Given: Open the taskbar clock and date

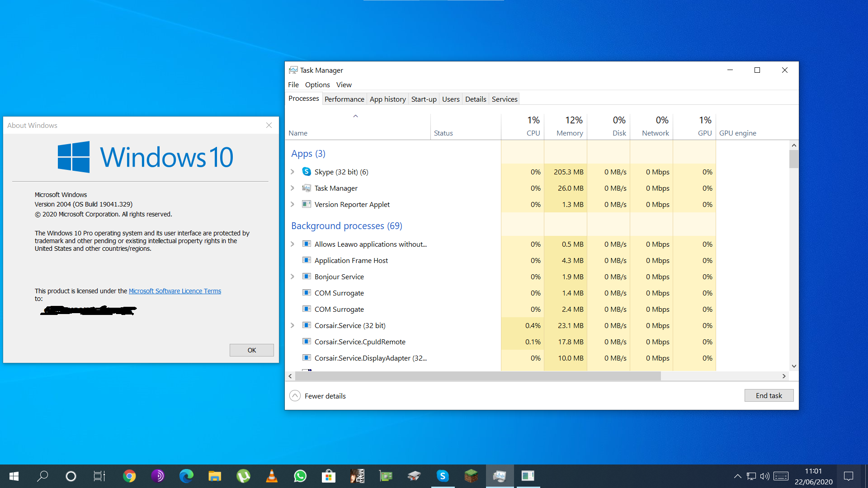Looking at the screenshot, I should coord(813,476).
